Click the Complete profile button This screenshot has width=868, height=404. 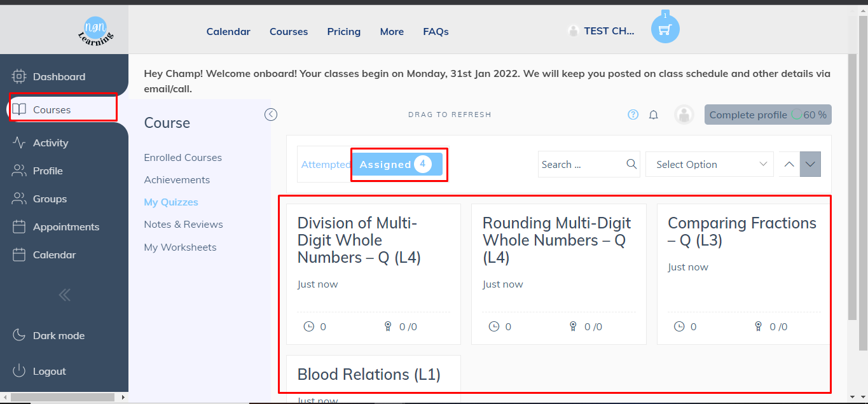(768, 115)
